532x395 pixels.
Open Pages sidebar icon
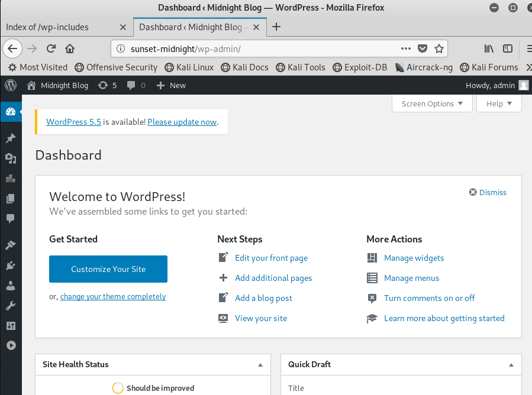tap(11, 198)
